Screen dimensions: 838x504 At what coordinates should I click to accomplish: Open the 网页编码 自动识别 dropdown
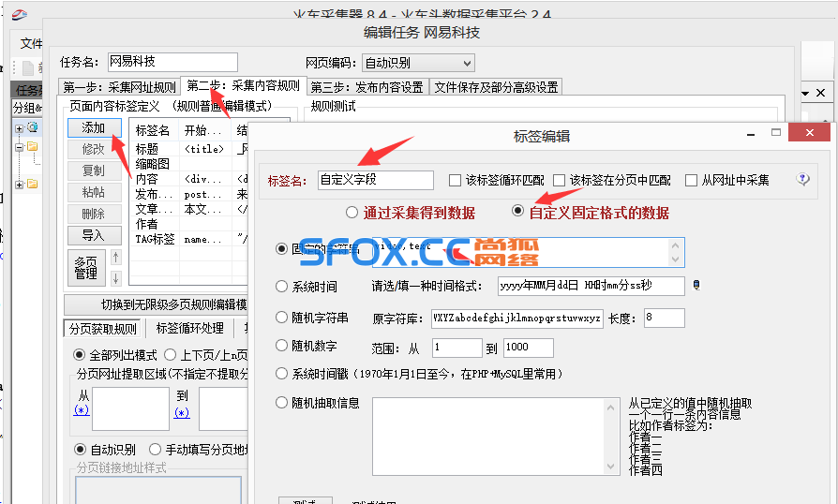tap(418, 63)
